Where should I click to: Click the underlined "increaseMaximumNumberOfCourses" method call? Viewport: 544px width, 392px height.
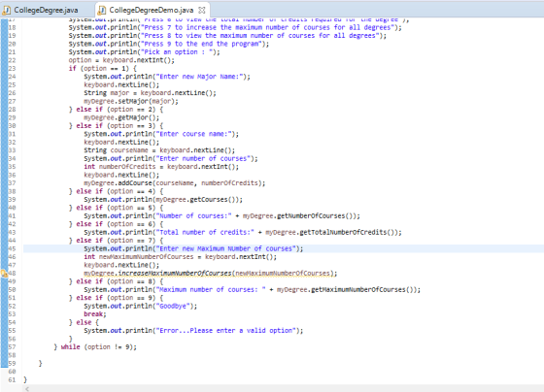(175, 274)
